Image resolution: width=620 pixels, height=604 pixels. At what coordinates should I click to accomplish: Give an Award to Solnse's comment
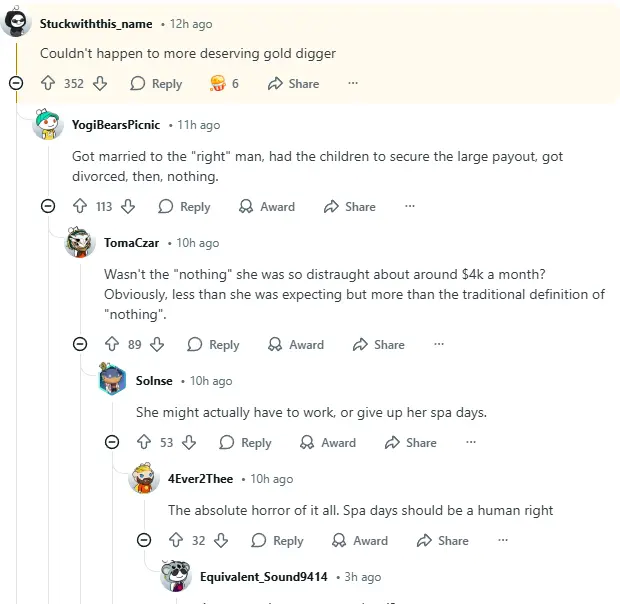coord(327,443)
